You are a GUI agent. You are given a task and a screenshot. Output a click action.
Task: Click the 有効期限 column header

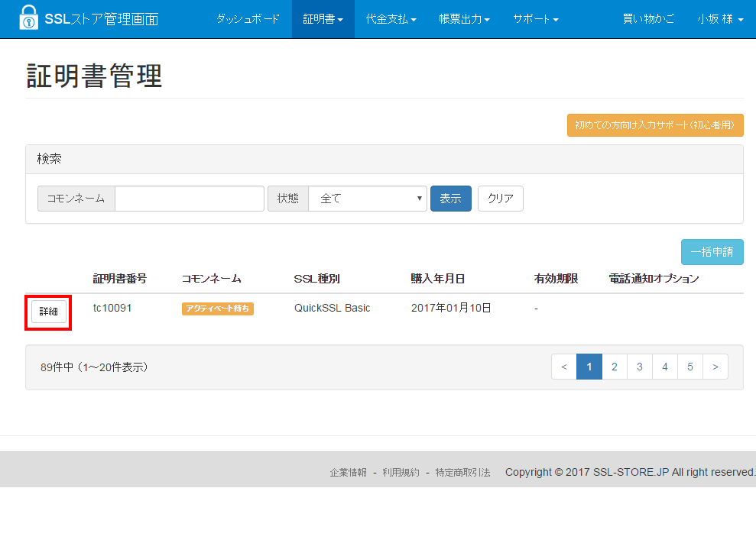click(x=556, y=279)
